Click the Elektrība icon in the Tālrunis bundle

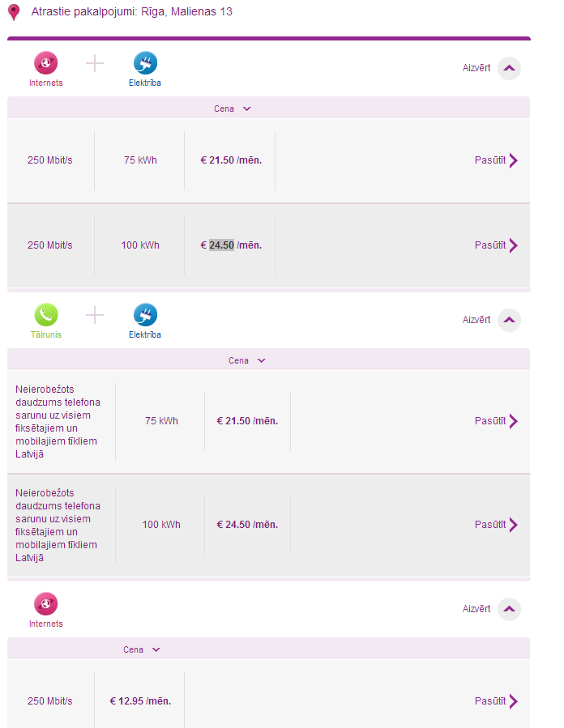point(145,315)
